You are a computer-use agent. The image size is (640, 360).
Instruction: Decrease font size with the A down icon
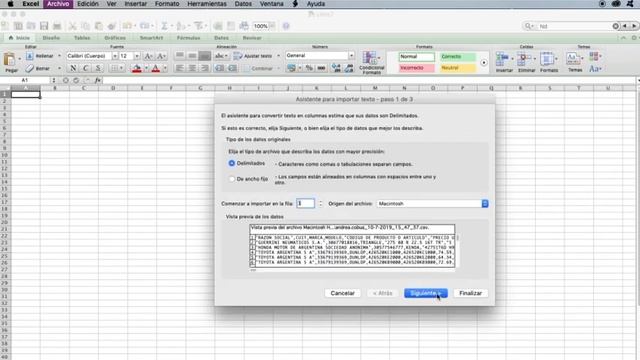(162, 56)
